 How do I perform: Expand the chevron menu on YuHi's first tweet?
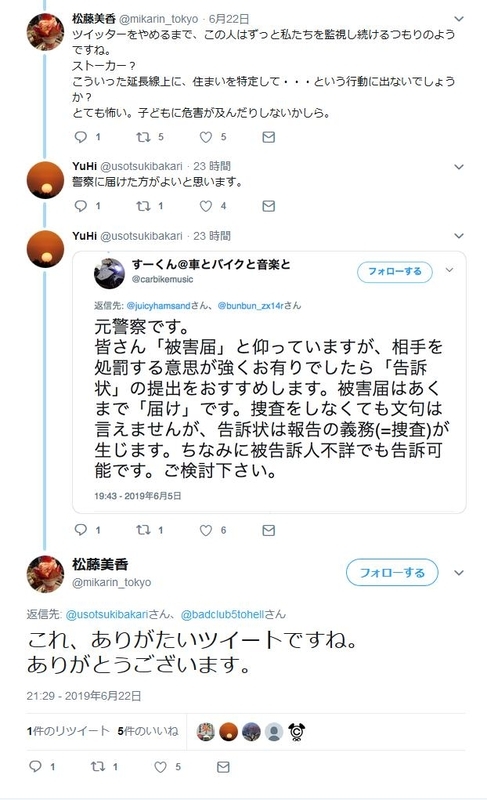pos(459,167)
